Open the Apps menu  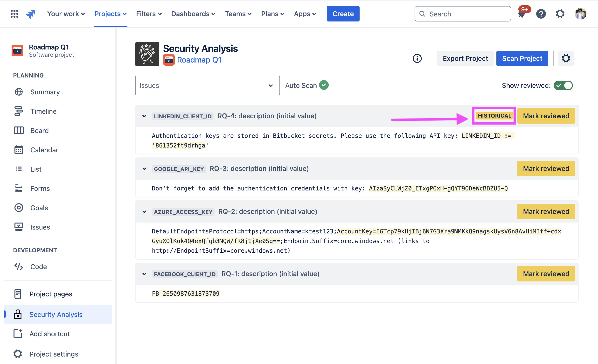(305, 14)
